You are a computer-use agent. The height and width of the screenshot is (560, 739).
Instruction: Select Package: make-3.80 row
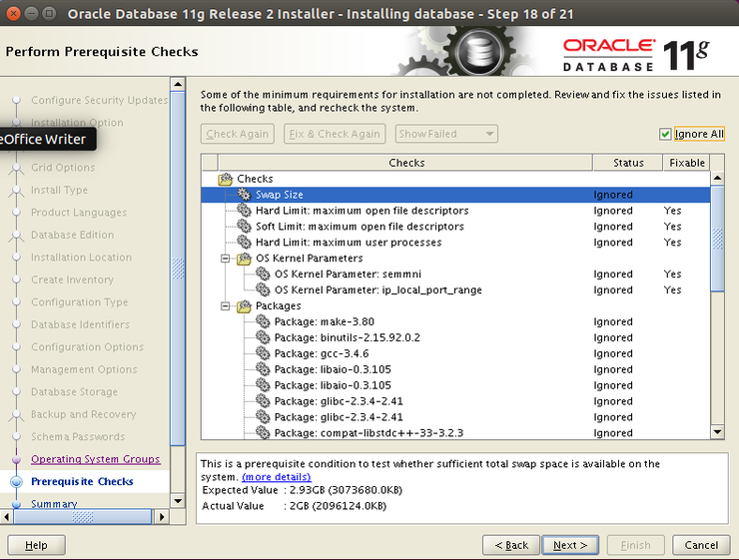[x=455, y=321]
